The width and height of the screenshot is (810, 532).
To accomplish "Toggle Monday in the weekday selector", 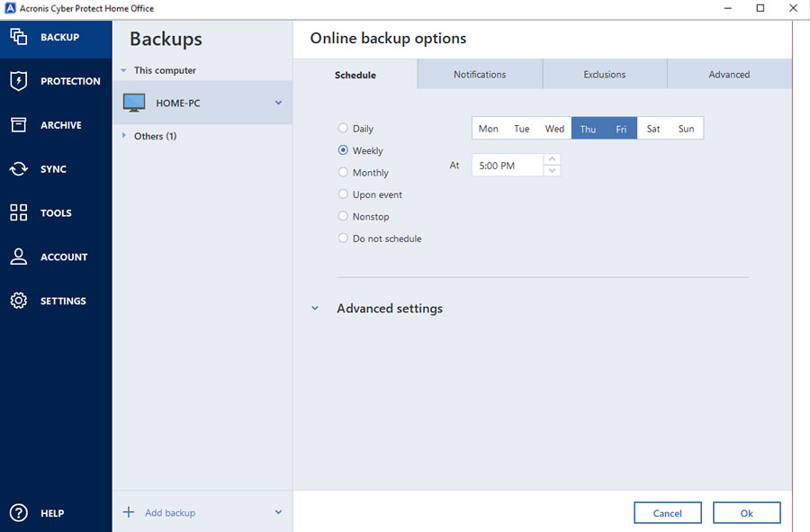I will 488,128.
